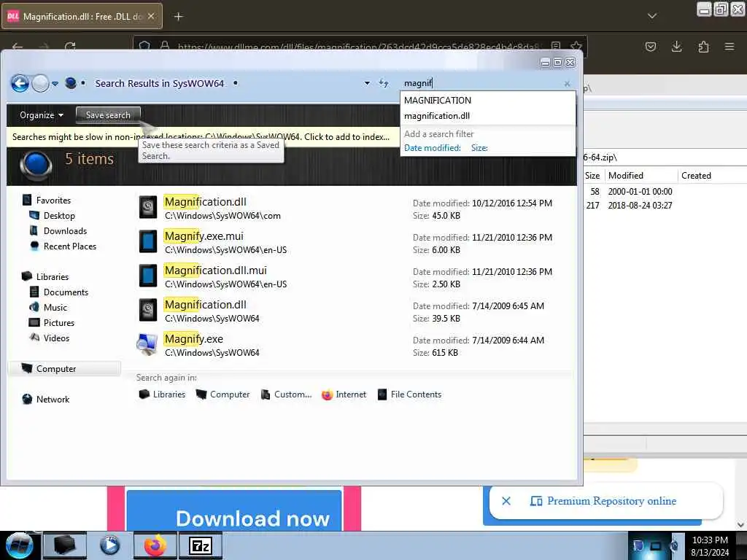Sort 7-Zip list by Size column
Screen dimensions: 747x560
[592, 176]
